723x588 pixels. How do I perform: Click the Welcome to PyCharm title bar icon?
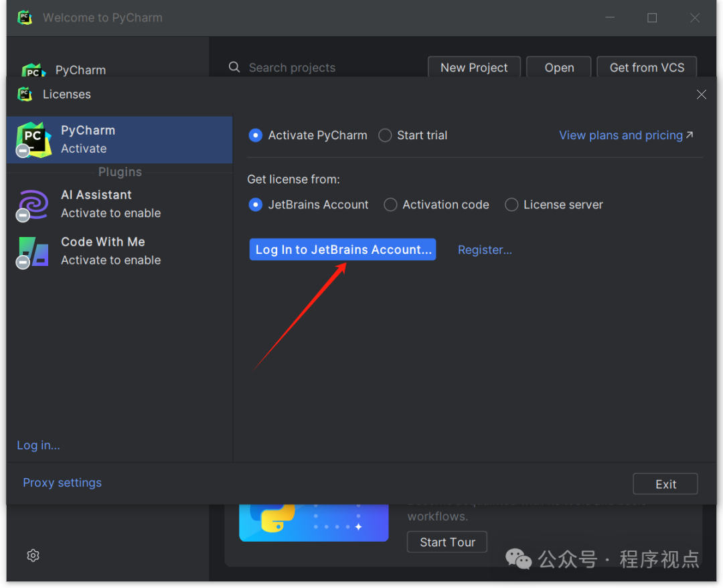pyautogui.click(x=25, y=17)
